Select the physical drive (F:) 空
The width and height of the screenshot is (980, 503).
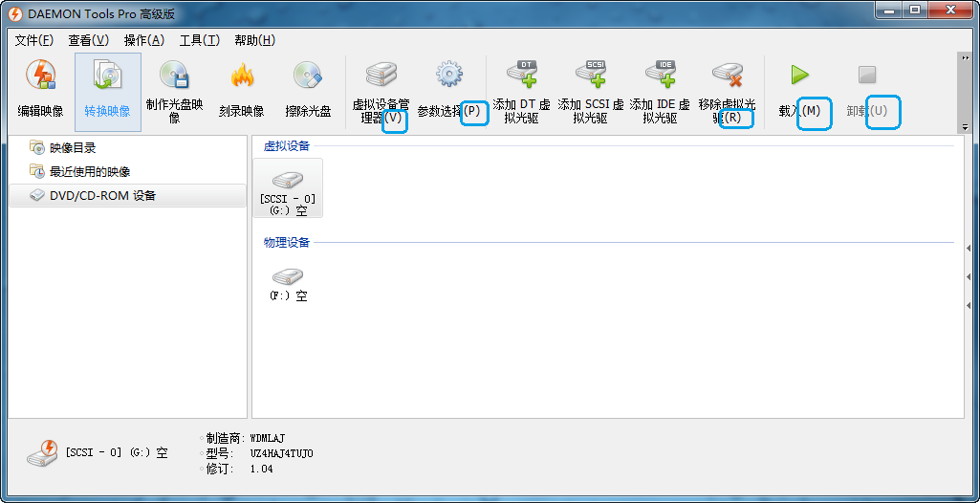288,284
